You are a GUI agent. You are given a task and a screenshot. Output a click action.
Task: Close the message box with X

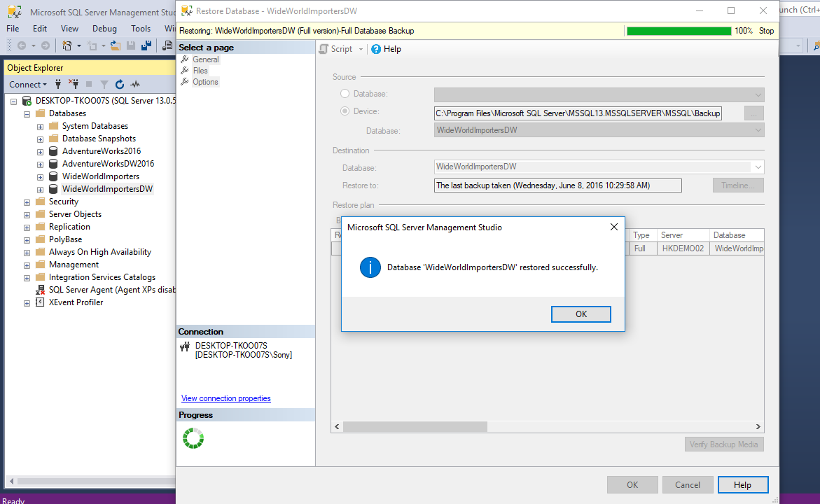coord(614,227)
